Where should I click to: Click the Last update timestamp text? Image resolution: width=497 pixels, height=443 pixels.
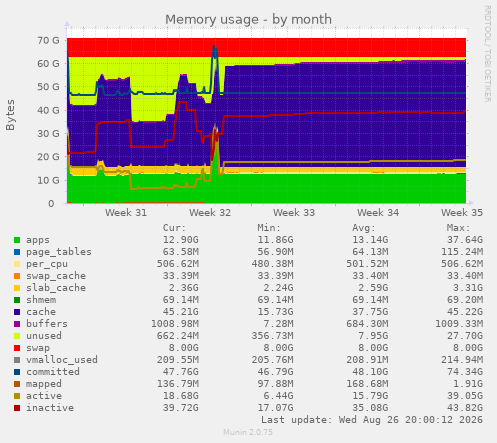coord(372,420)
